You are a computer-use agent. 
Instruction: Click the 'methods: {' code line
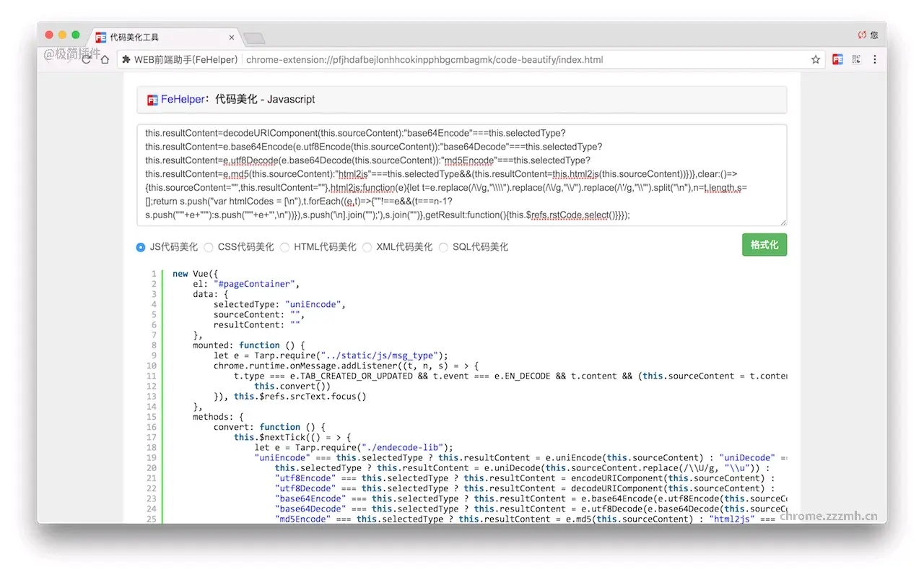[218, 417]
